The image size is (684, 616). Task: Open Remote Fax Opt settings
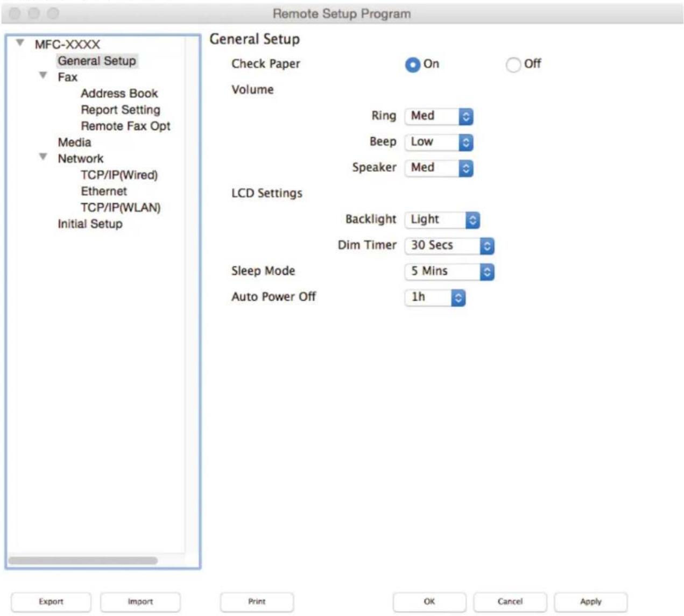point(125,126)
